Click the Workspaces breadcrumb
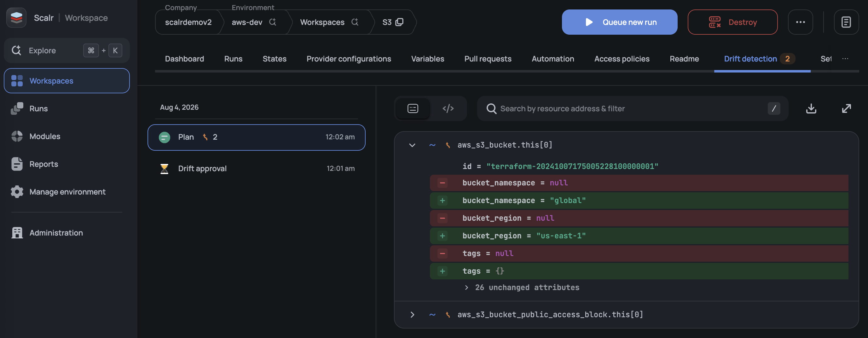The image size is (868, 338). click(x=322, y=22)
